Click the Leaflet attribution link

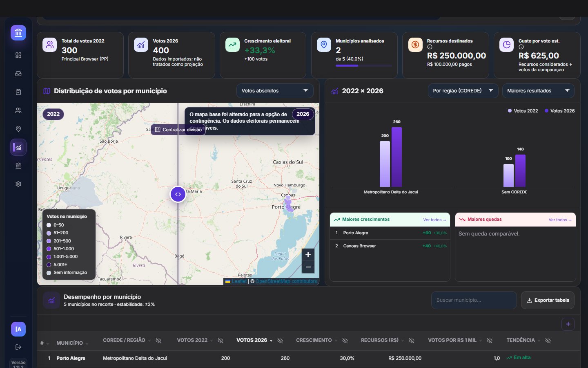(239, 281)
